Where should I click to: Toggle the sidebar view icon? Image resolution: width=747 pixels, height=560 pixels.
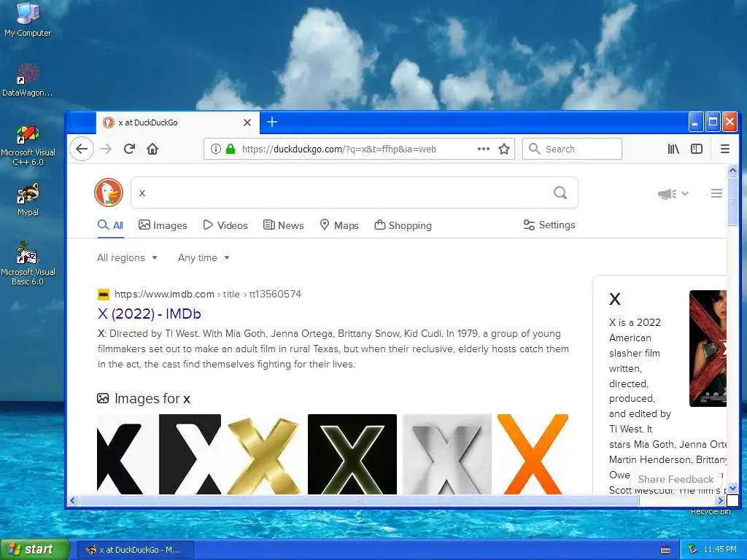tap(697, 149)
